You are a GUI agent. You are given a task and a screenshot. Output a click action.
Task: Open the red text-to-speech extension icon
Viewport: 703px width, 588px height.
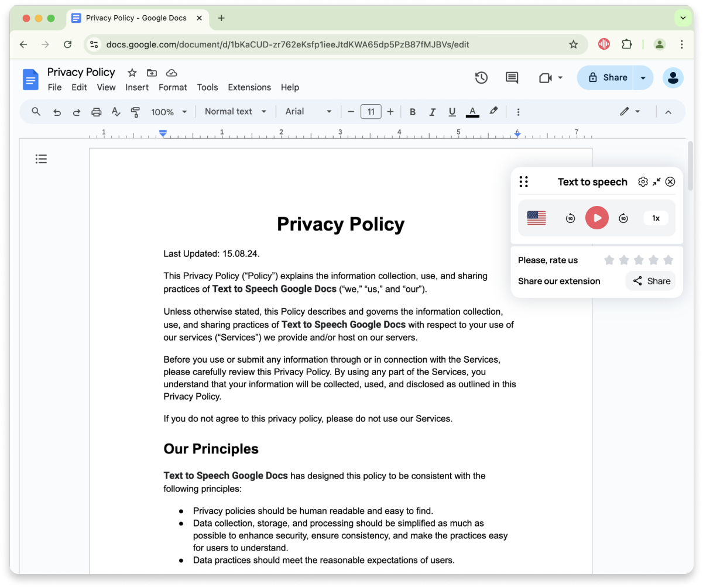click(x=604, y=44)
